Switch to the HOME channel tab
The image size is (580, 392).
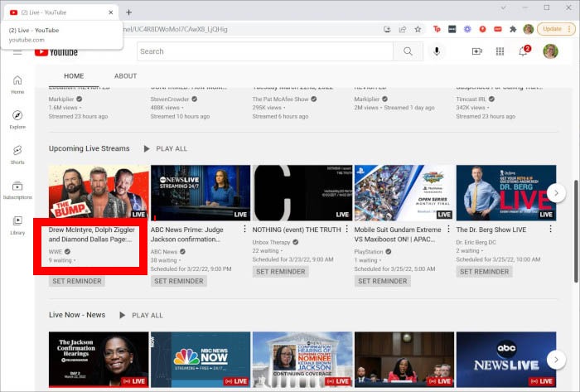point(74,75)
